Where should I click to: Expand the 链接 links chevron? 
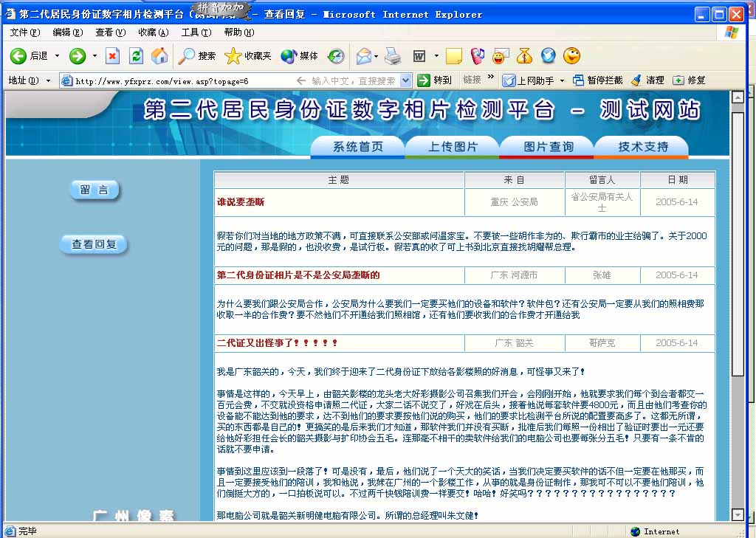pyautogui.click(x=491, y=77)
